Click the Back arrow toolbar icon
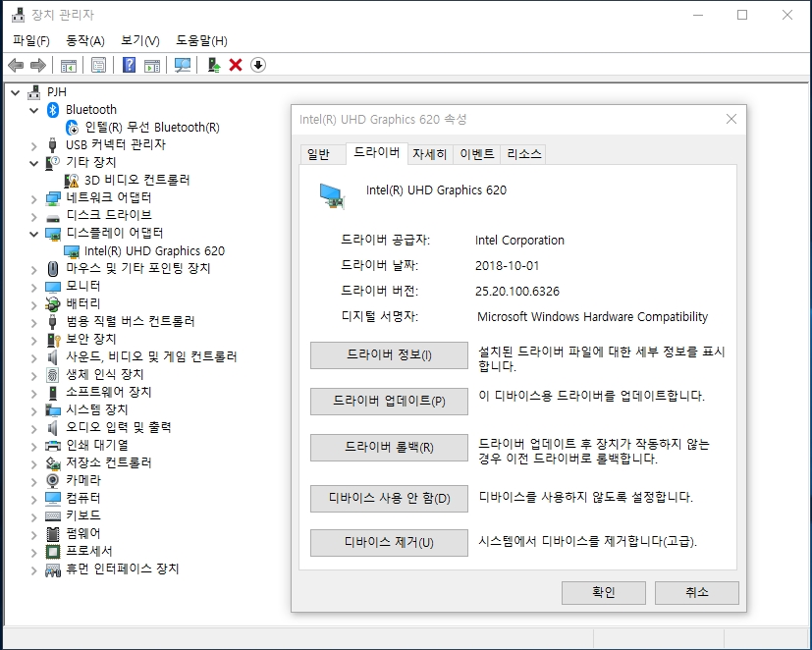The image size is (812, 650). click(x=16, y=65)
